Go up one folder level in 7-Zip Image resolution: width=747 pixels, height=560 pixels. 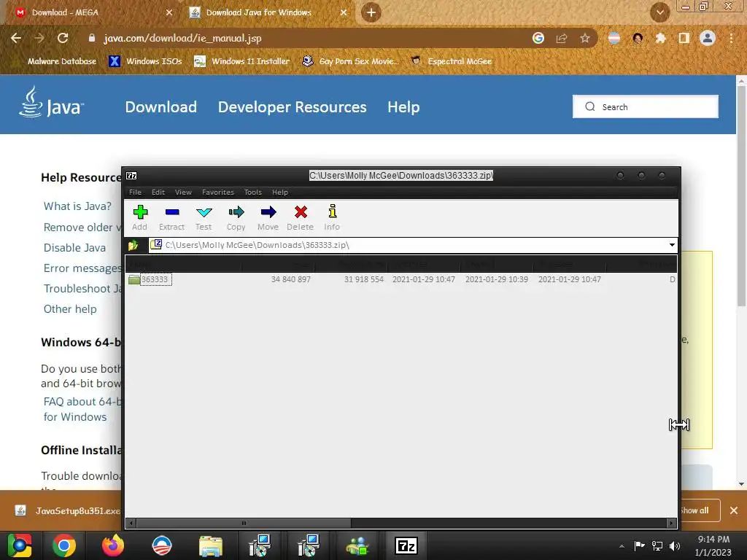(133, 245)
